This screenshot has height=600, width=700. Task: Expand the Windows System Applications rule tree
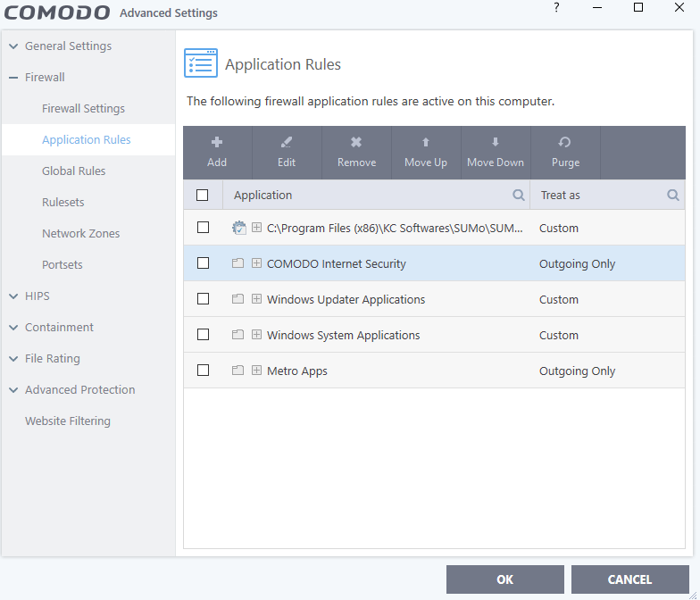(x=256, y=335)
